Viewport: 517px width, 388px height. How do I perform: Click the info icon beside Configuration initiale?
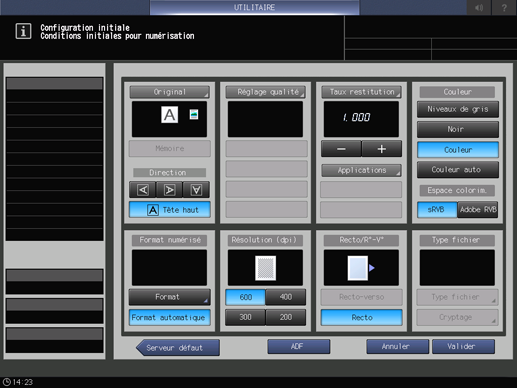[23, 31]
